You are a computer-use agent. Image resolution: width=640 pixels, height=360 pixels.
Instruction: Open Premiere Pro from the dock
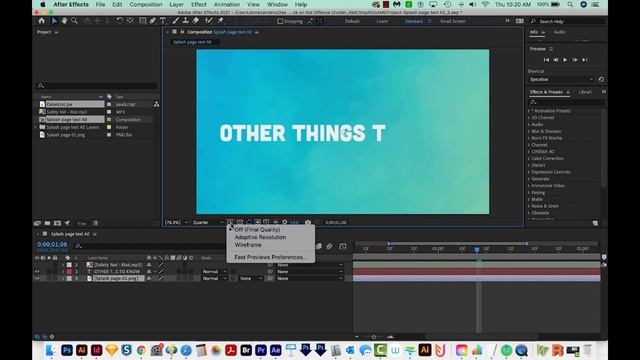261,350
